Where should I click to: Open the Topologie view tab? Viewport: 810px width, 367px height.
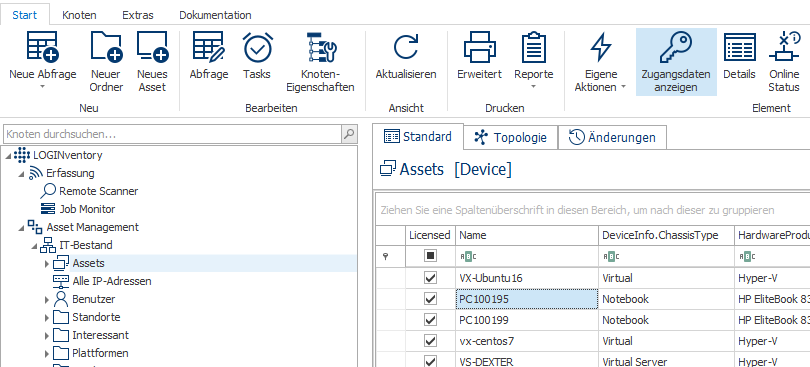(510, 137)
